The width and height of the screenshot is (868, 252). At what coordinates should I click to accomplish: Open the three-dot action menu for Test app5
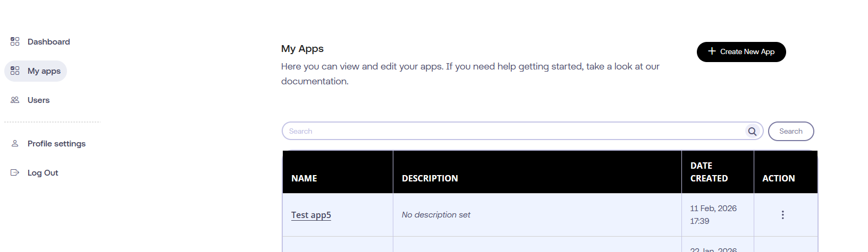click(782, 215)
